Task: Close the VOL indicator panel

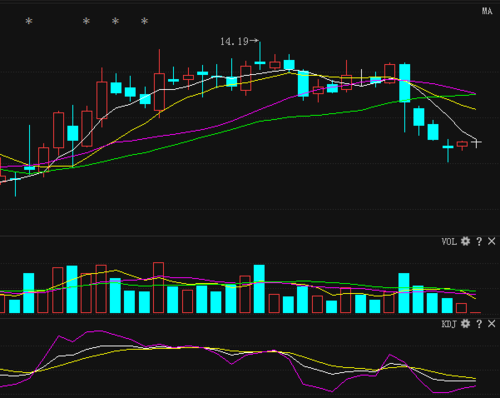Action: pos(492,241)
